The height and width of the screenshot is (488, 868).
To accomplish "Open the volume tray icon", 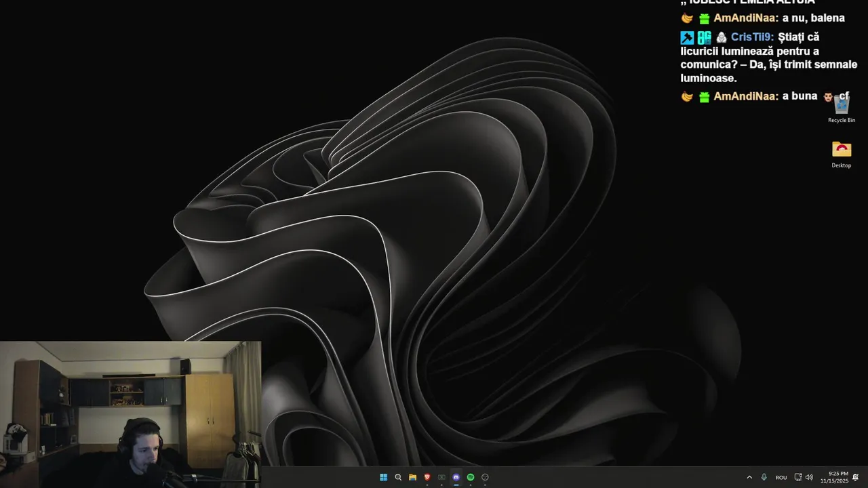I will (x=809, y=477).
